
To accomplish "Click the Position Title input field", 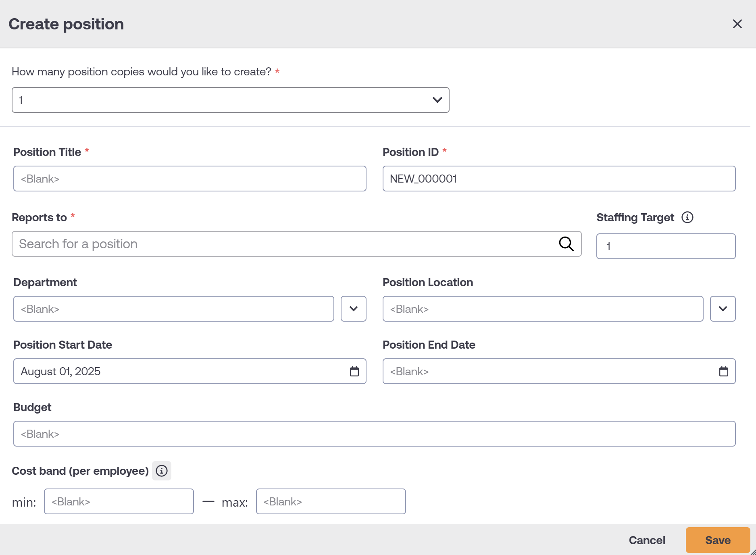I will point(190,179).
